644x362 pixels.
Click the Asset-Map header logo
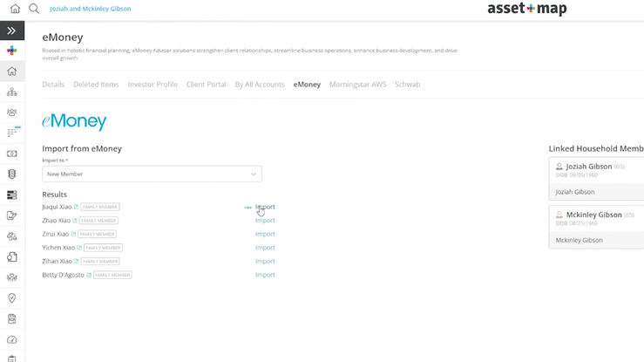click(527, 9)
